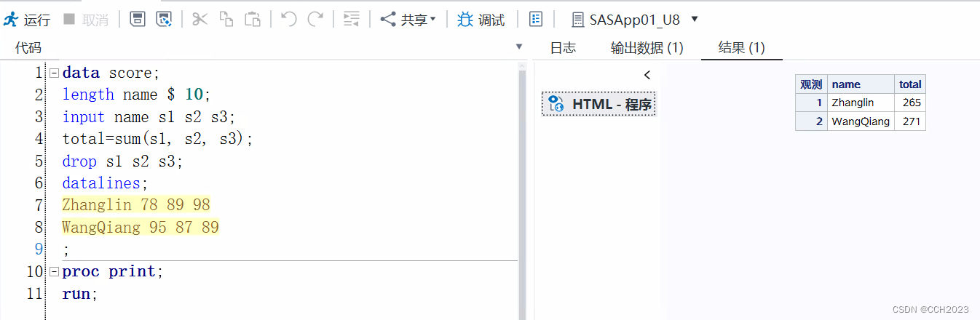
Task: Start the 调试 debugger
Action: point(481,20)
